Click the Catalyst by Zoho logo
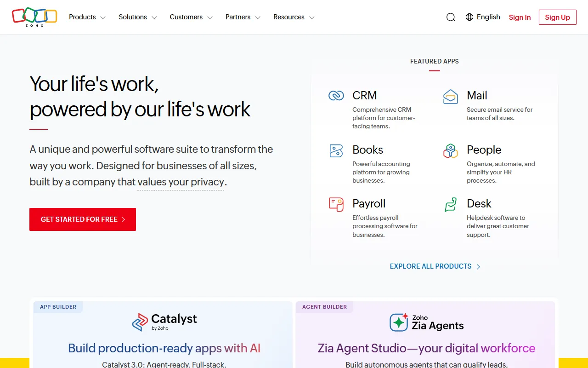 (x=164, y=322)
